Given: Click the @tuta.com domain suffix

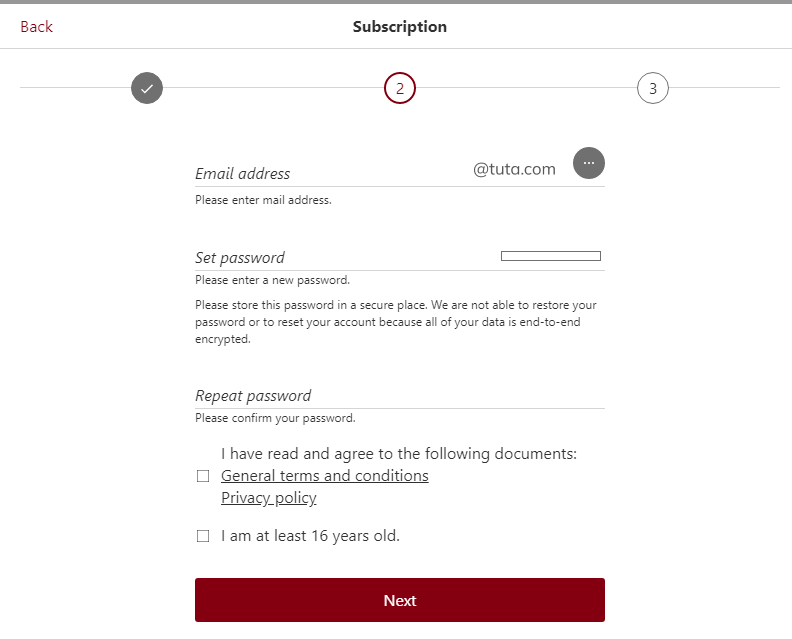Looking at the screenshot, I should point(514,169).
